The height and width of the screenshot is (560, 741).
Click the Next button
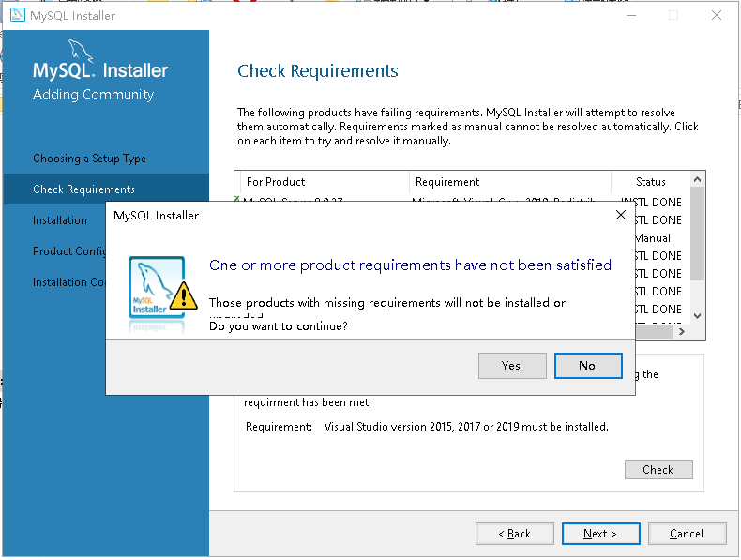click(600, 534)
